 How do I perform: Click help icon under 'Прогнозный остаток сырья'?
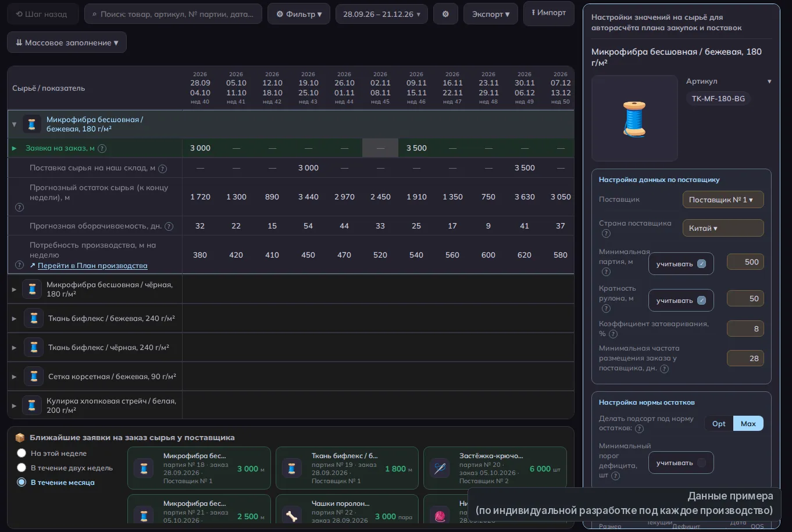[19, 207]
